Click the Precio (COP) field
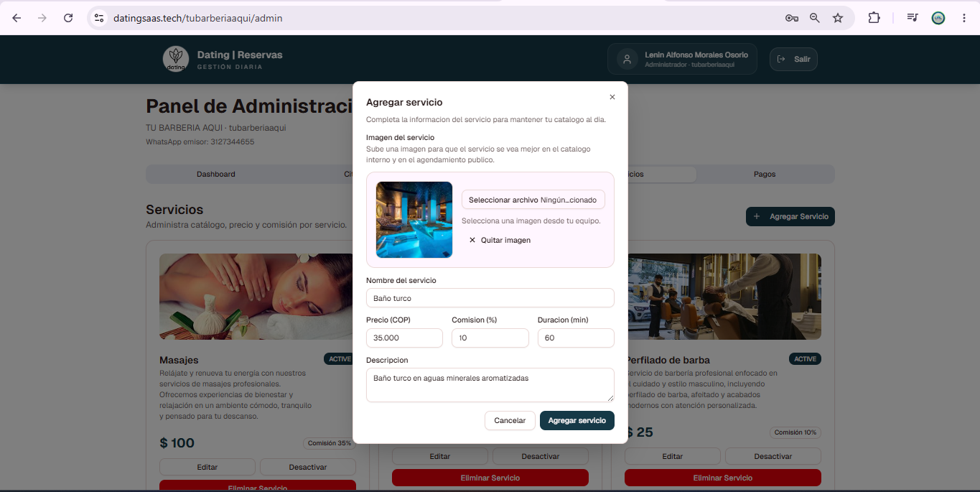 coord(404,338)
